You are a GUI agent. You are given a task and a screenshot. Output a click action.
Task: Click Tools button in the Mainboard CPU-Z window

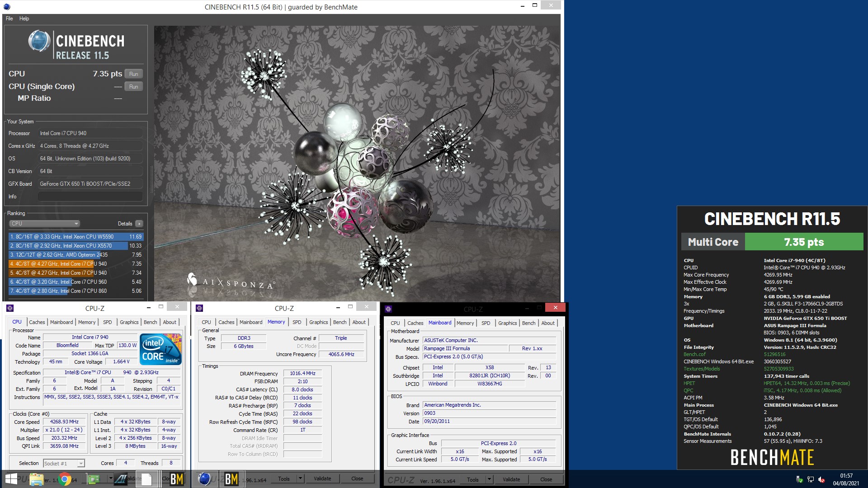(473, 479)
